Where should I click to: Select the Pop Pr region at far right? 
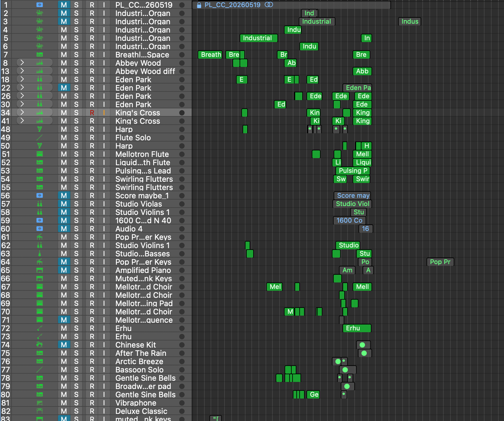tap(440, 262)
